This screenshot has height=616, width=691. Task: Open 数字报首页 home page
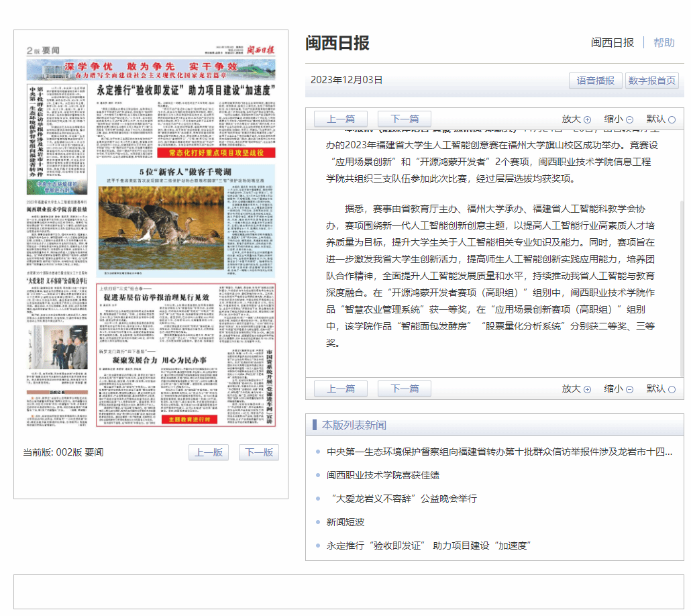(652, 81)
